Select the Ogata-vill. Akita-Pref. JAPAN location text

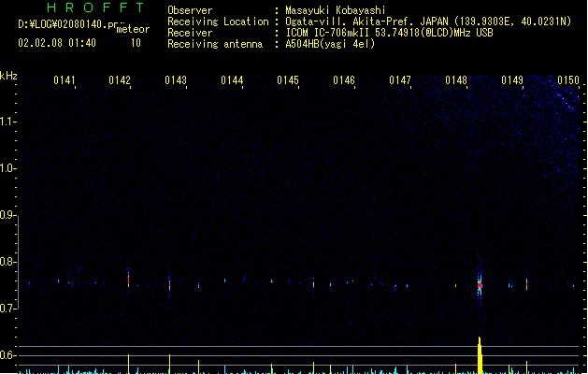pyautogui.click(x=428, y=22)
